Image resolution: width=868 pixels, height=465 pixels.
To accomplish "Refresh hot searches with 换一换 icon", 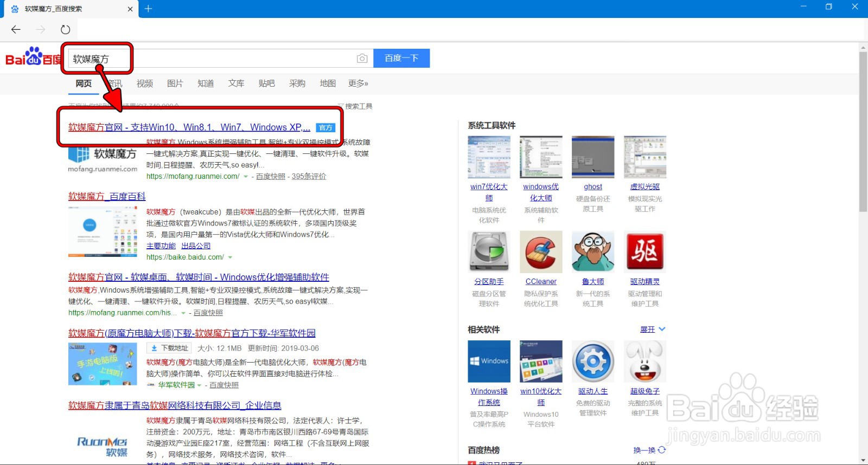I will coord(662,450).
